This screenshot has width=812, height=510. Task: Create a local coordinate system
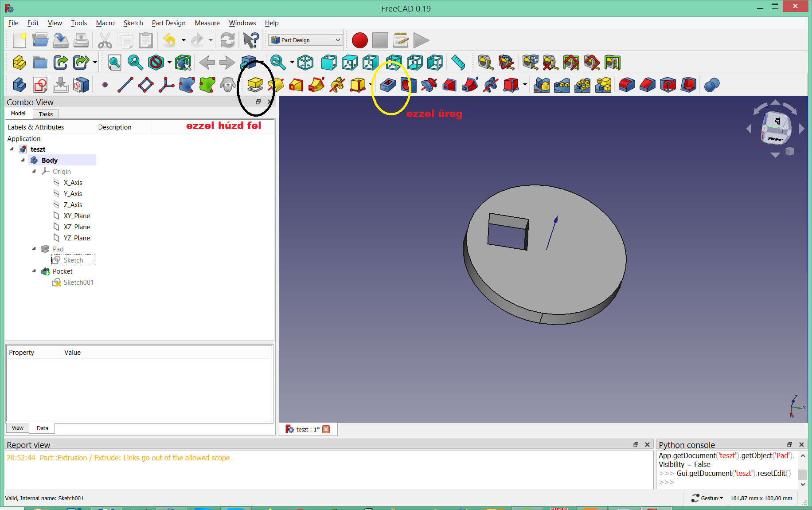click(167, 85)
